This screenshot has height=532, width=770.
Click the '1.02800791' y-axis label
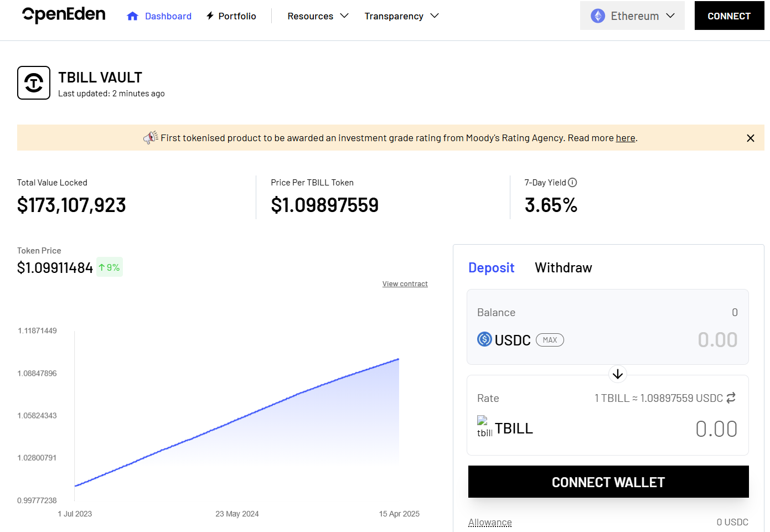pyautogui.click(x=37, y=458)
